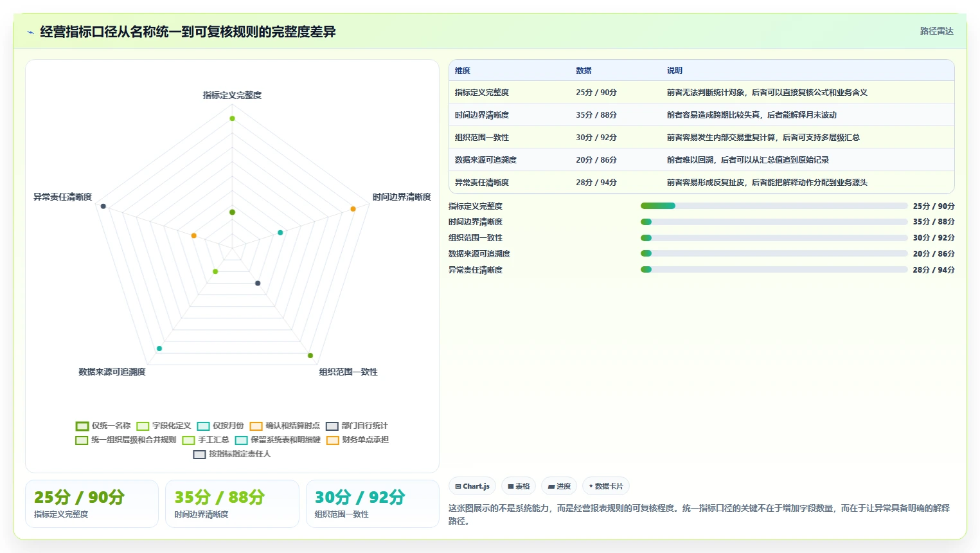Click the 组织范围一致性 progress bar
Image resolution: width=980 pixels, height=553 pixels.
click(x=774, y=238)
